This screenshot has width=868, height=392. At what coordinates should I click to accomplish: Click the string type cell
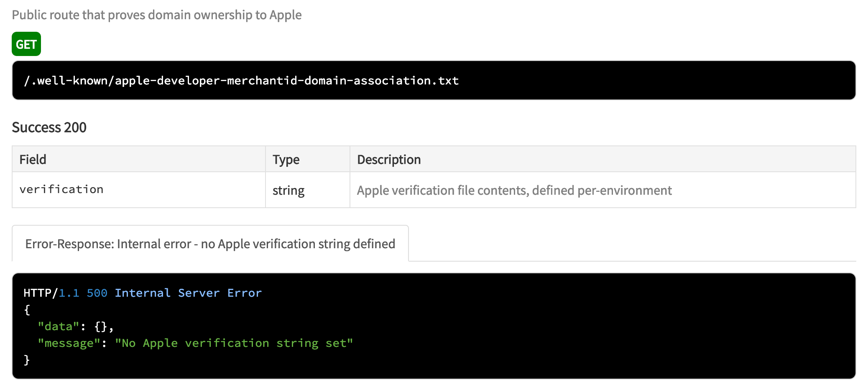(288, 191)
